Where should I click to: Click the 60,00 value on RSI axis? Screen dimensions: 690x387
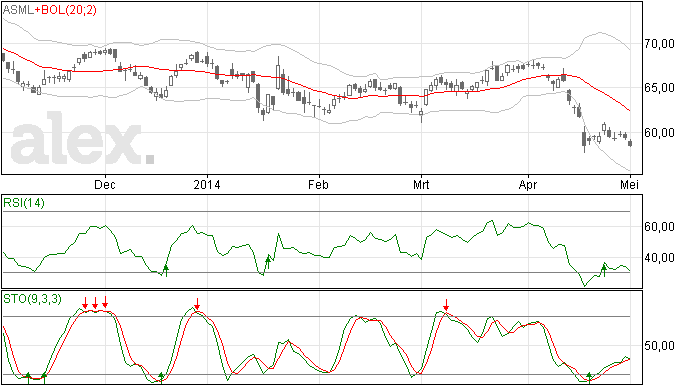(659, 227)
